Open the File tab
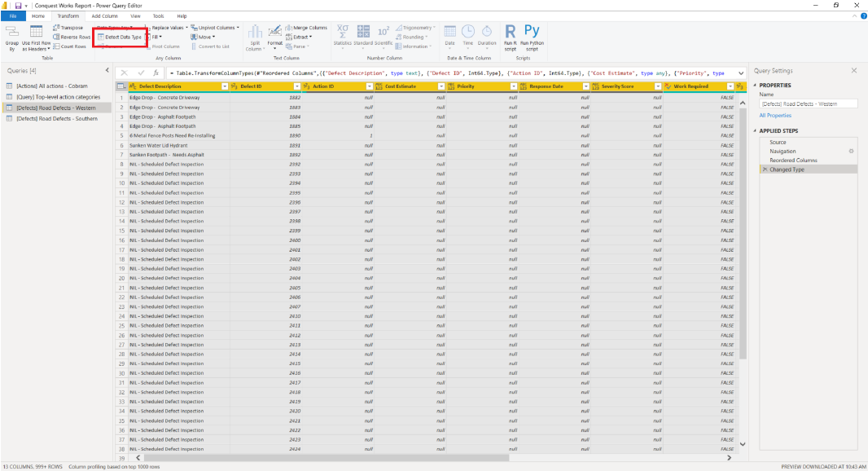Viewport: 868px width, 471px height. [13, 16]
